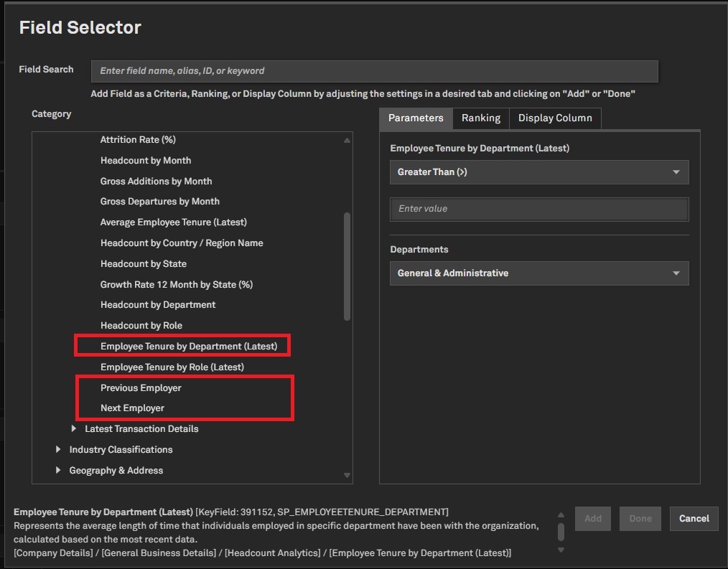
Task: Click the Field Search input box
Action: 374,71
